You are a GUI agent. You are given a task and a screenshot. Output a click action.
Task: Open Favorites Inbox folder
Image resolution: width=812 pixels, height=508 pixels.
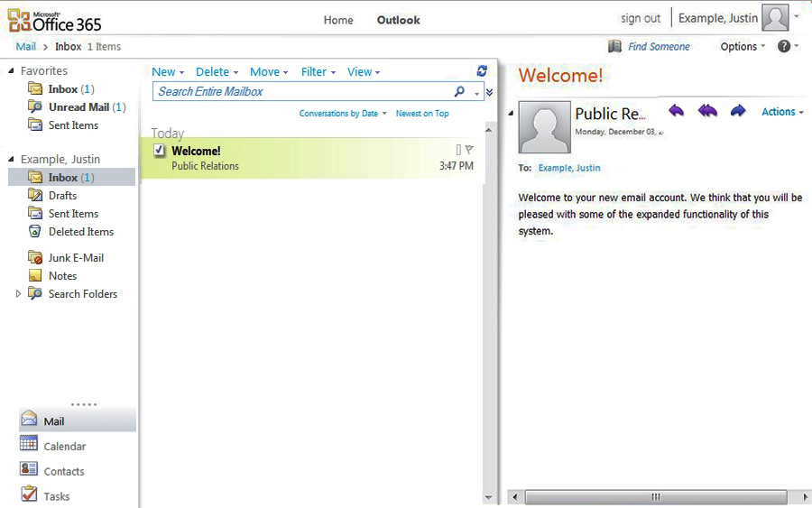(61, 89)
